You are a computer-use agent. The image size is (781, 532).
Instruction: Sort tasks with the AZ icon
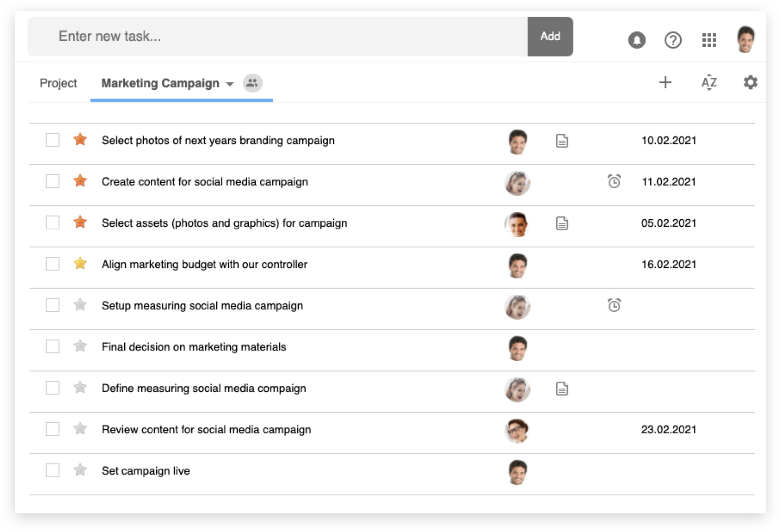(x=709, y=82)
